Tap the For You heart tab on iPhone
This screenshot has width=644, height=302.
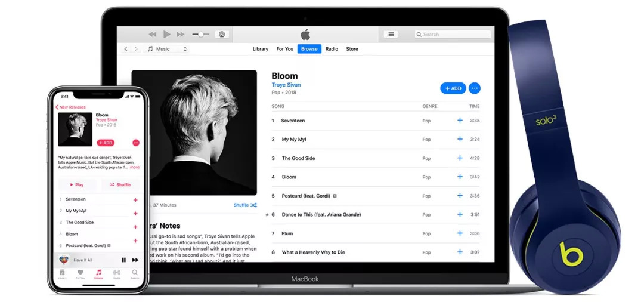pos(80,275)
